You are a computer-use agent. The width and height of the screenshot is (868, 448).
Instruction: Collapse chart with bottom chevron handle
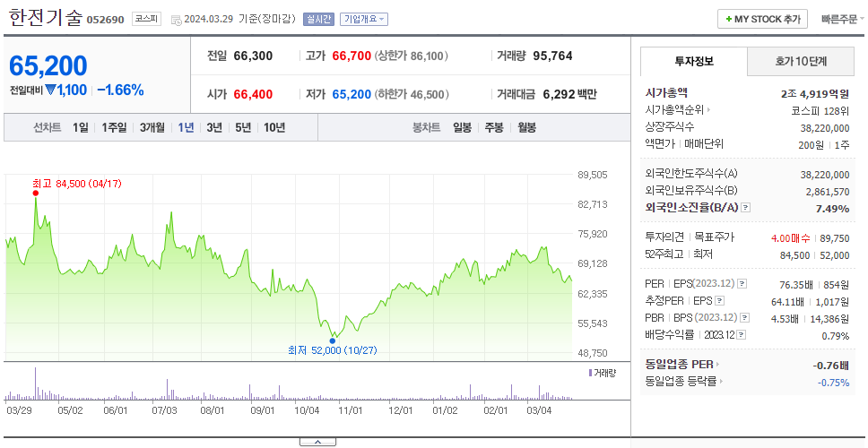317,442
